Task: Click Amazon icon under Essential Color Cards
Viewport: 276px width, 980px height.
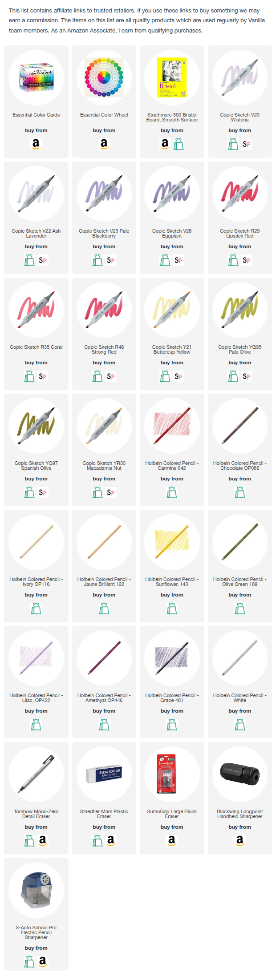Action: pos(36,144)
